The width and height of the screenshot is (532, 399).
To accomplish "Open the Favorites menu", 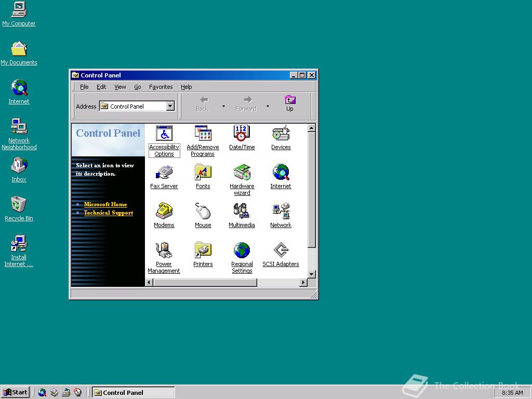I will (161, 87).
